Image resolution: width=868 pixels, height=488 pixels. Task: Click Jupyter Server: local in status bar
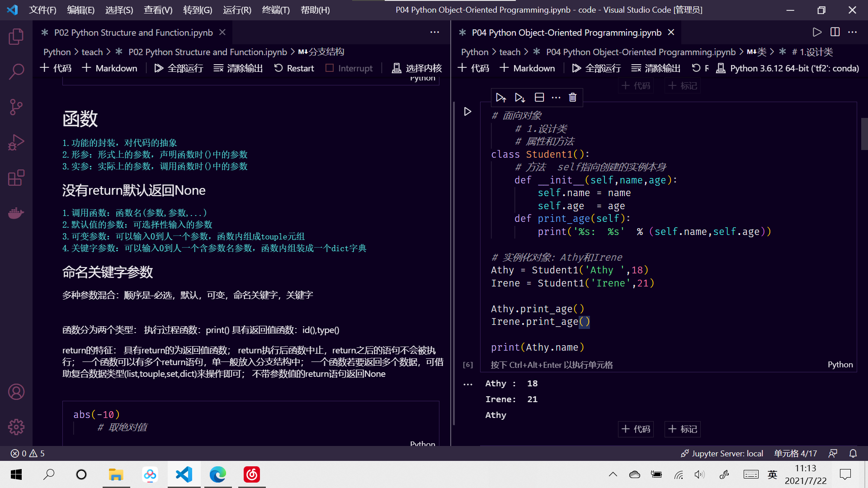pyautogui.click(x=722, y=453)
